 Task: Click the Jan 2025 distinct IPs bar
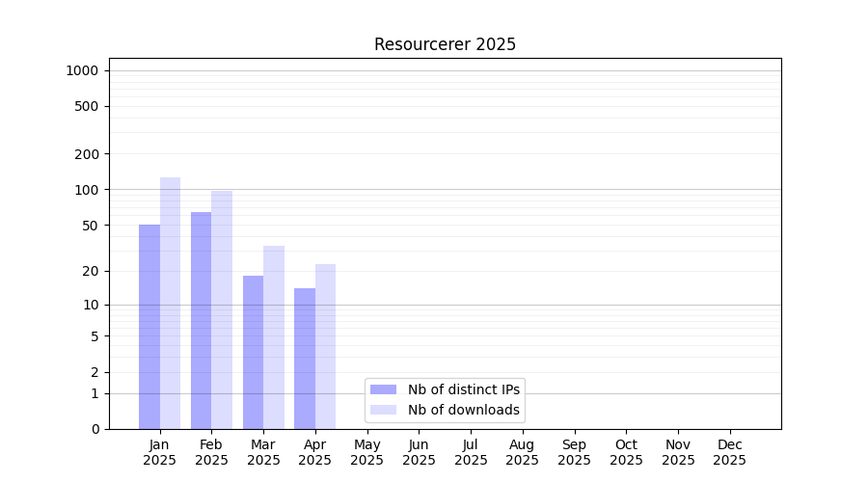[x=149, y=328]
